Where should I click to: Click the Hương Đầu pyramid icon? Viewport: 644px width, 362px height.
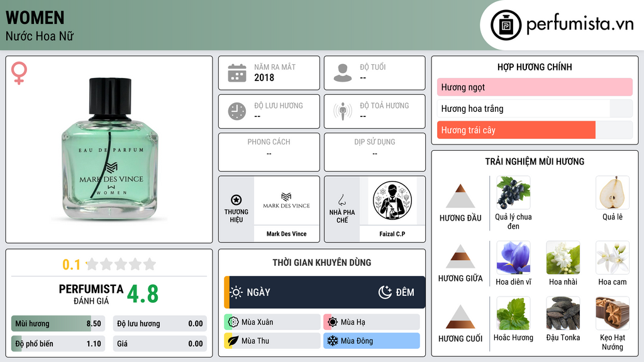(460, 196)
